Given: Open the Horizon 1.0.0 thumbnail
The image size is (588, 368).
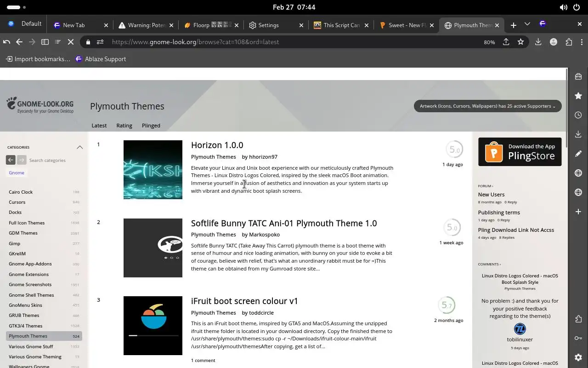Looking at the screenshot, I should 153,170.
